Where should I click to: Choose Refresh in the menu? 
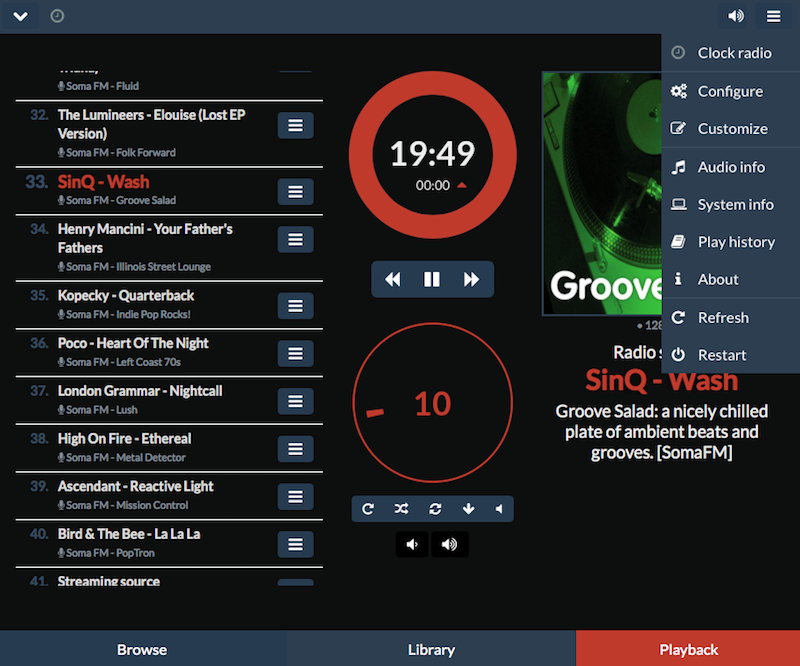[x=731, y=317]
